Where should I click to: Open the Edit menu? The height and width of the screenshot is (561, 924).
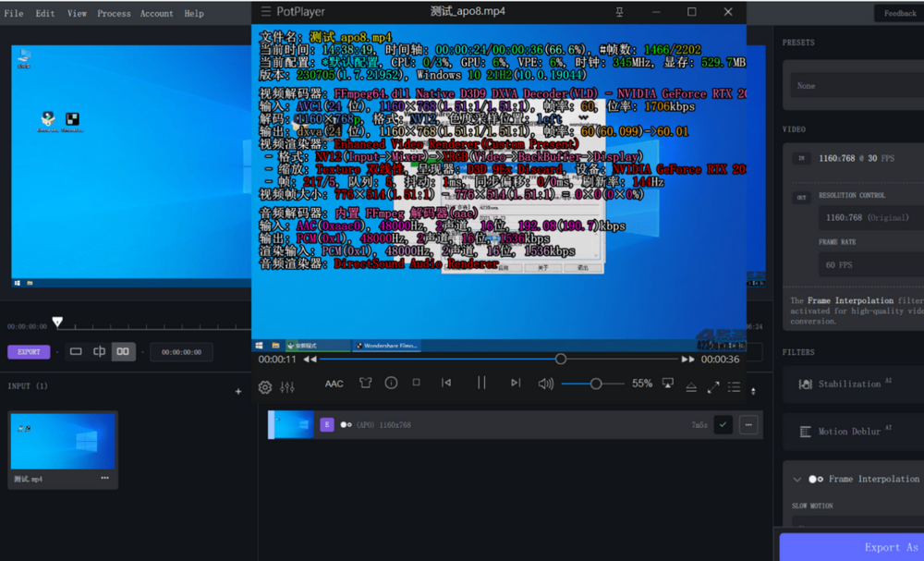[x=44, y=13]
